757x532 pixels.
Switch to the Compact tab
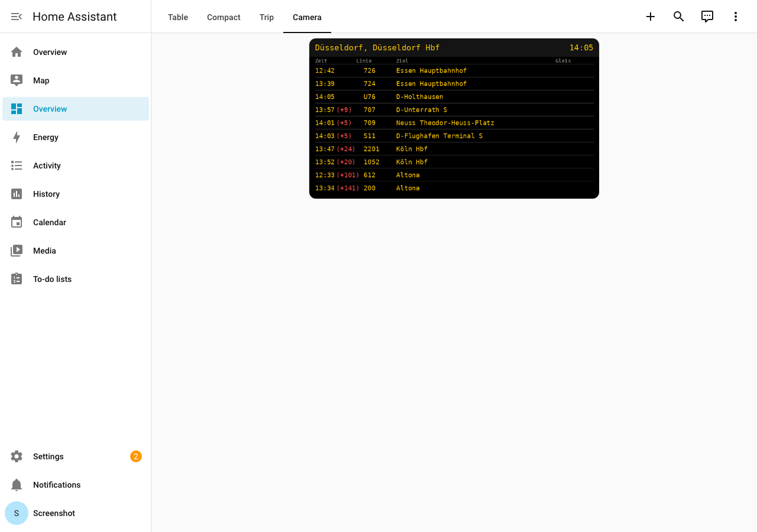(x=224, y=17)
